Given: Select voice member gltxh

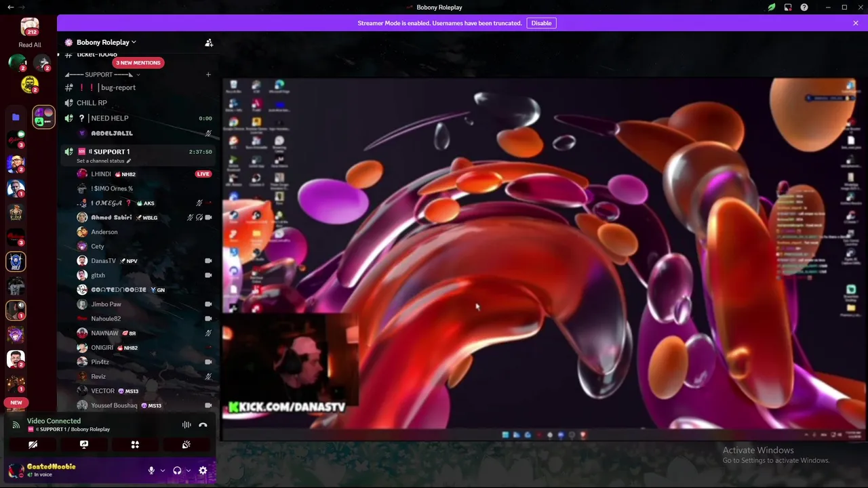Looking at the screenshot, I should point(144,275).
